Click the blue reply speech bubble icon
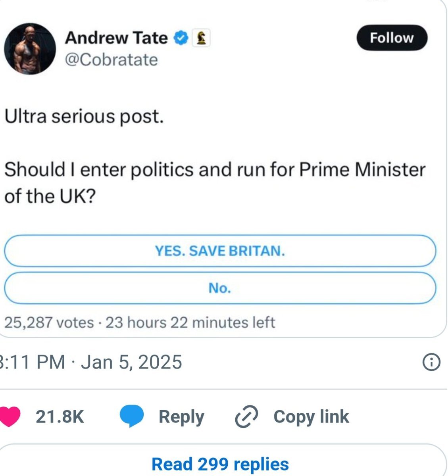Viewport: 448px width, 476px height. (131, 416)
